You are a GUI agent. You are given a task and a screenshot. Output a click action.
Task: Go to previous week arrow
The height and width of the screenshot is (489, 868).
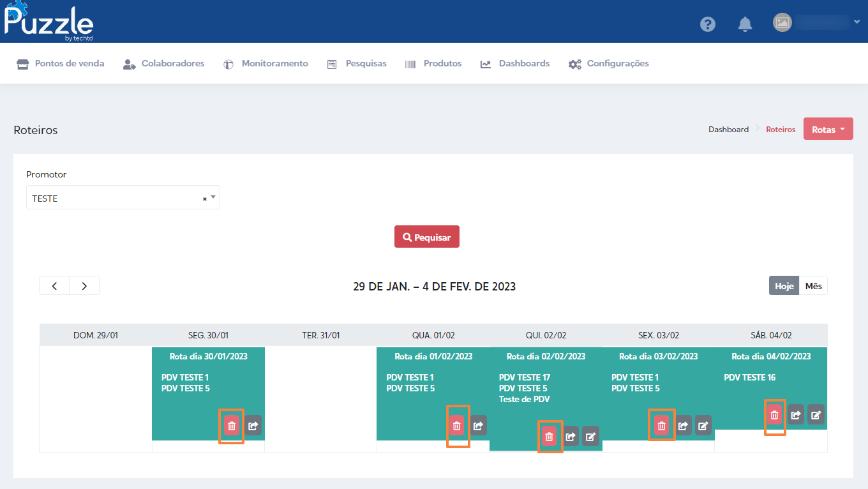(x=54, y=286)
